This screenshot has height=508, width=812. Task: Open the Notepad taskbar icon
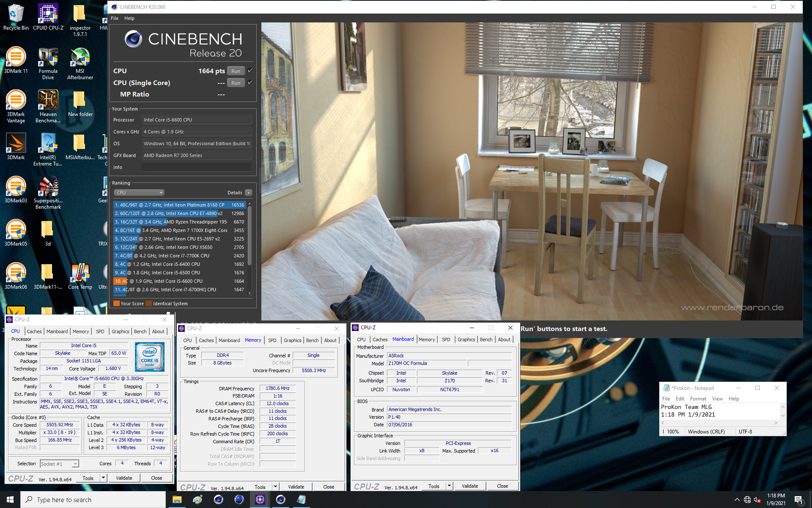pyautogui.click(x=301, y=500)
